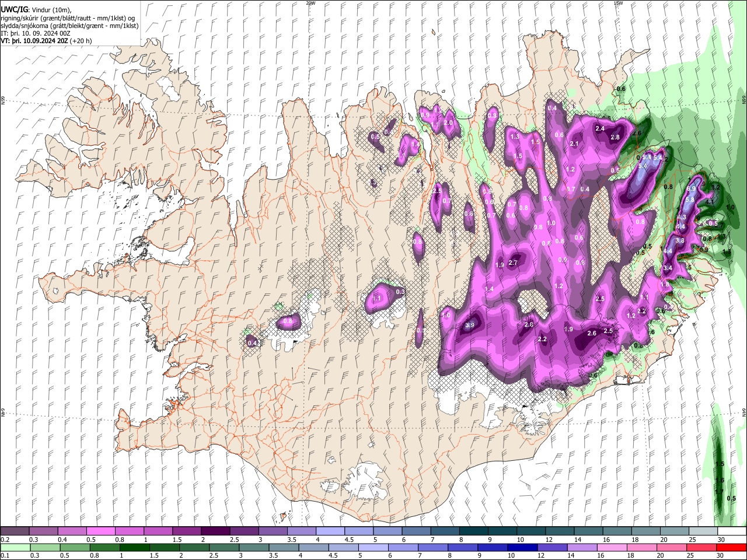The image size is (747, 560).
Task: Select snow legend swatch between 12 and 14
Action: pos(558,531)
